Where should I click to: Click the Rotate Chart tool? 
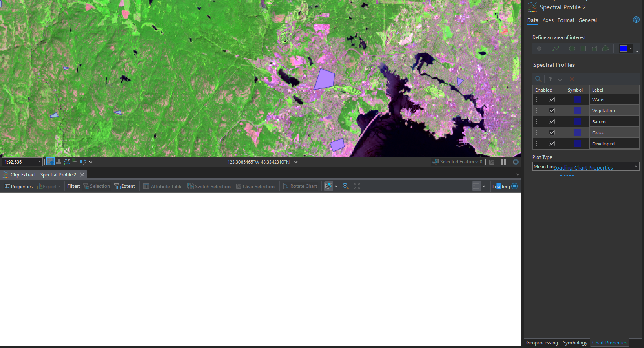coord(300,186)
